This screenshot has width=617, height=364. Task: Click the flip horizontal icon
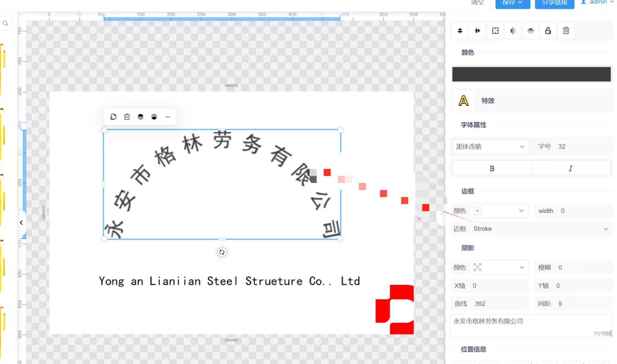513,31
